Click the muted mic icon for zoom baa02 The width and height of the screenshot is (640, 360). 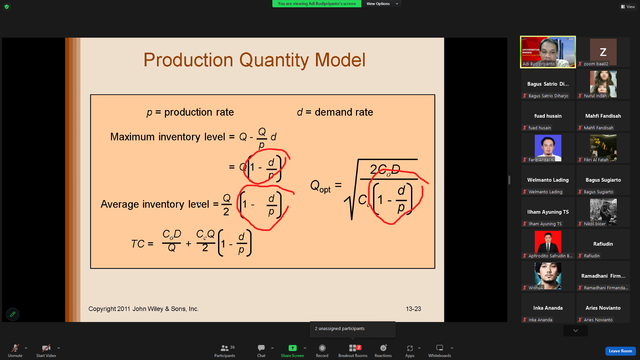coord(580,64)
